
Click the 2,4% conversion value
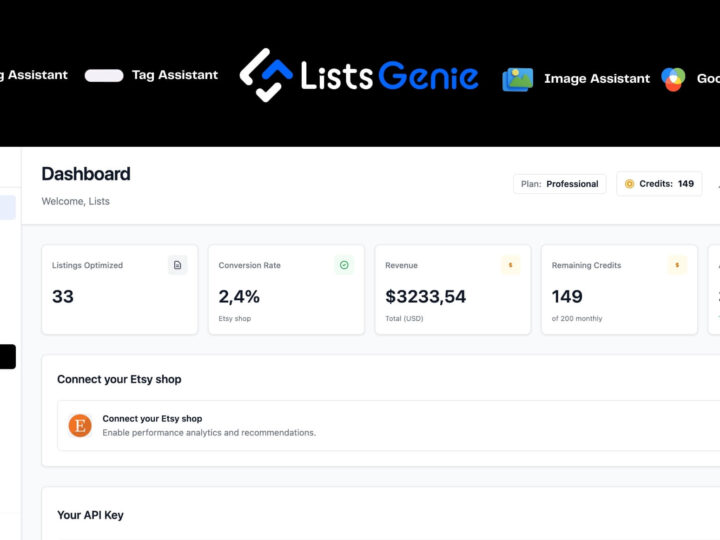[239, 297]
